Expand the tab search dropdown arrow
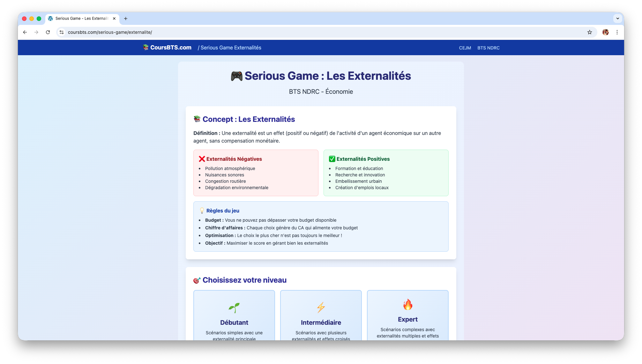 617,19
